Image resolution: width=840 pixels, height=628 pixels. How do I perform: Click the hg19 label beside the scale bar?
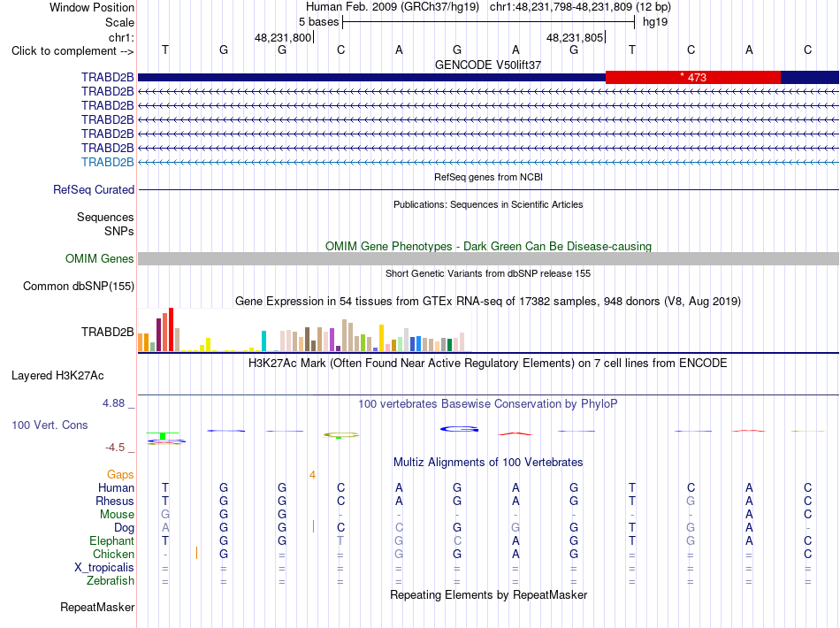[655, 22]
